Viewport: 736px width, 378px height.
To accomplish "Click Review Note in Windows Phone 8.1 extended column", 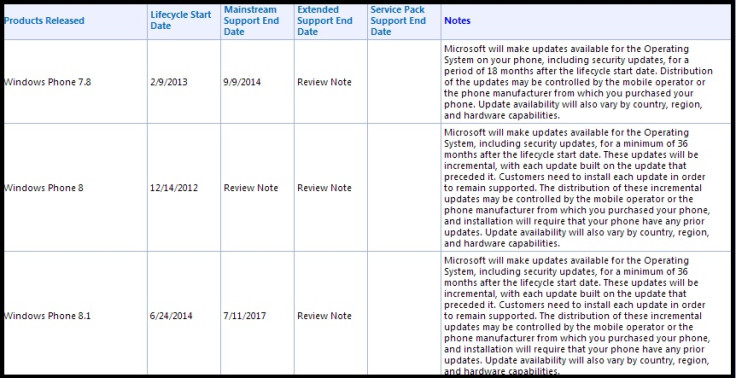I will tap(324, 316).
